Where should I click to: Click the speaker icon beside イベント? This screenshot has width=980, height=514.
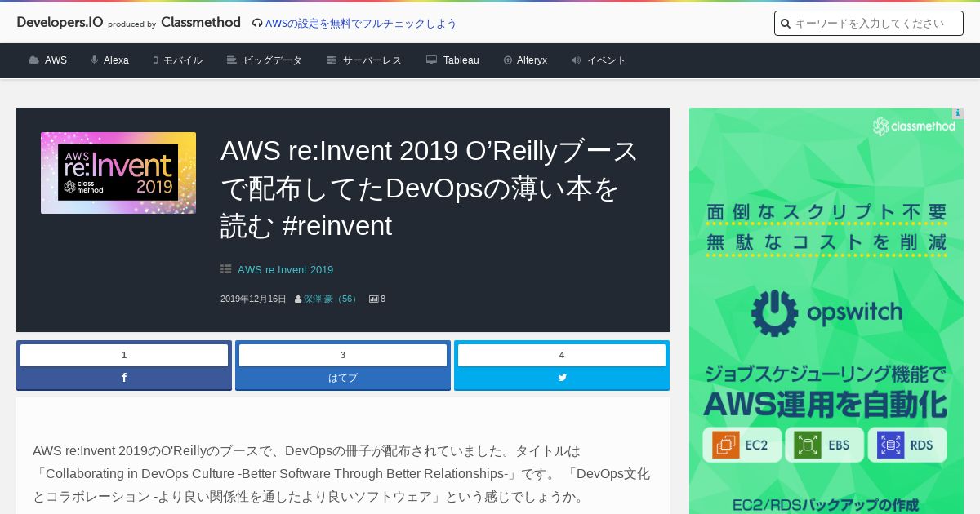[x=576, y=60]
